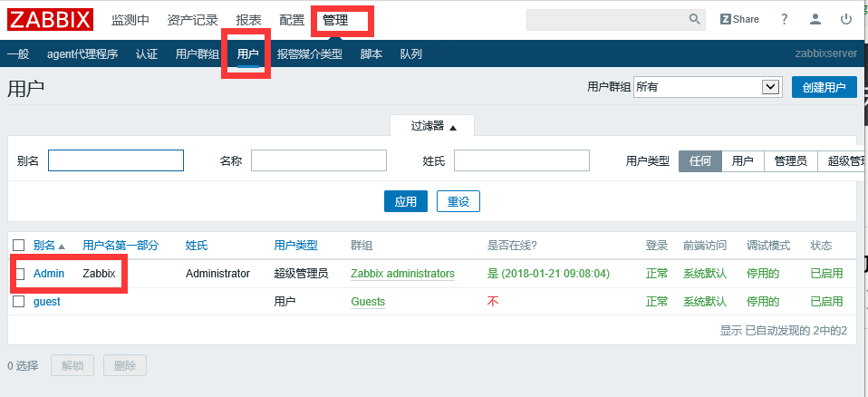Click the 创建用户 button
The height and width of the screenshot is (397, 868).
coord(825,87)
